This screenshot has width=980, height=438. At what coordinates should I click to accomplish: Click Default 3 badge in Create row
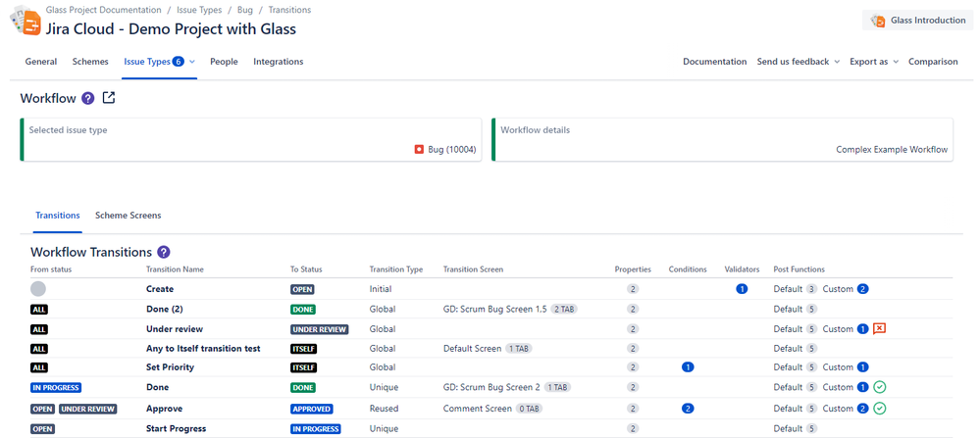[x=811, y=289]
